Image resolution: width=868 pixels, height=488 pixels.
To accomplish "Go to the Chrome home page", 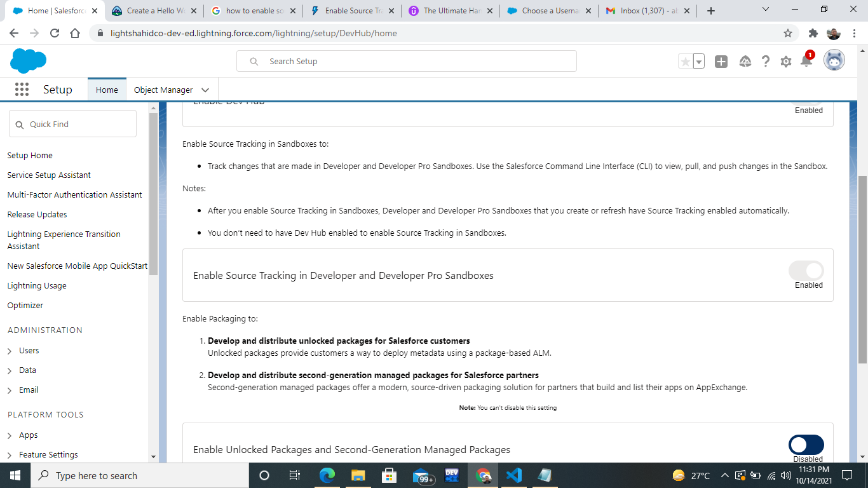I will [x=75, y=33].
